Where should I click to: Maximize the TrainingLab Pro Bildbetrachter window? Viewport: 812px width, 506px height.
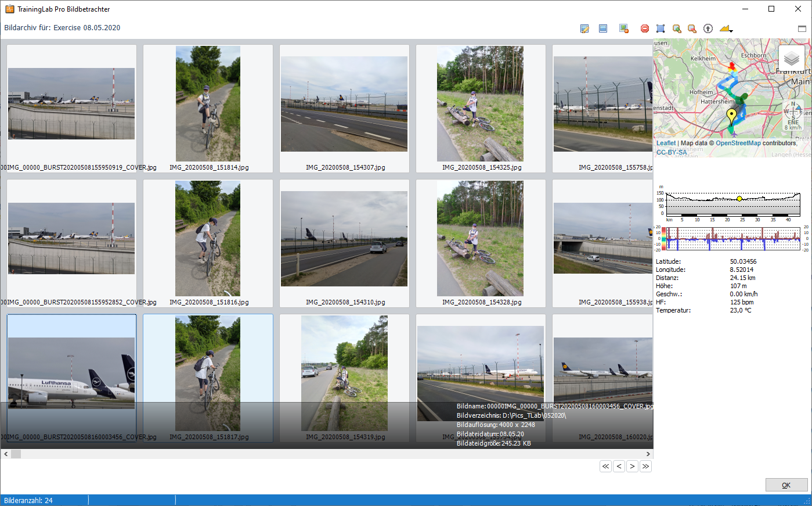[771, 9]
